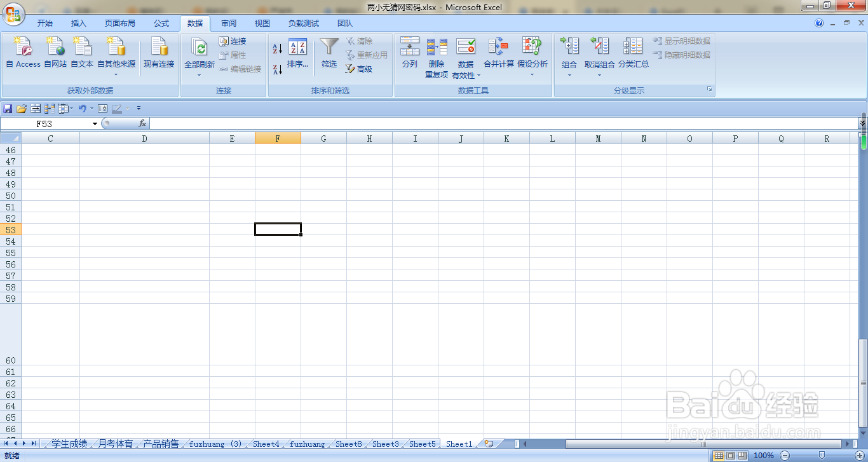Click Show Detail (显示明细数据)

click(682, 41)
